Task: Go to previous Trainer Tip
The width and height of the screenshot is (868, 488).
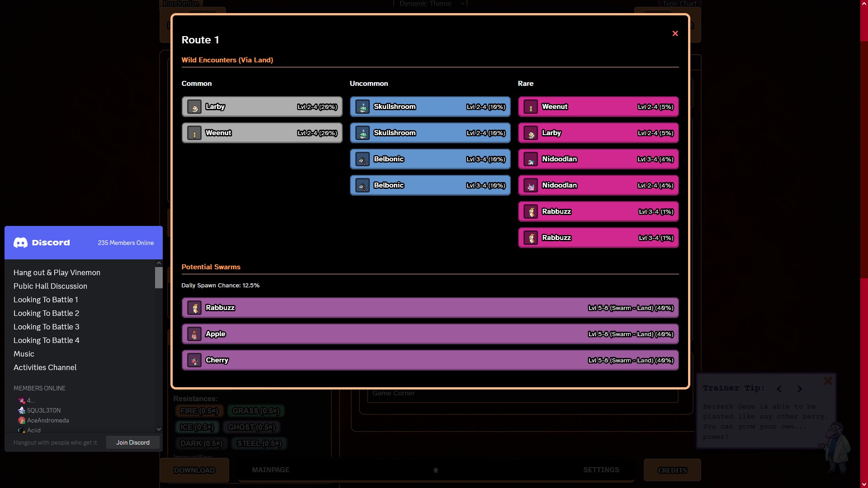Action: click(x=779, y=389)
